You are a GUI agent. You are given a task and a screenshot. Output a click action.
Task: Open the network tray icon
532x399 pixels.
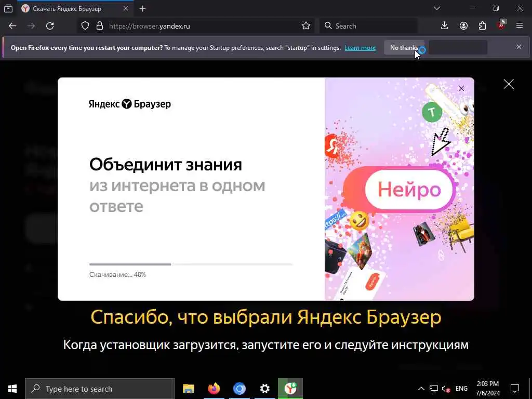(434, 389)
